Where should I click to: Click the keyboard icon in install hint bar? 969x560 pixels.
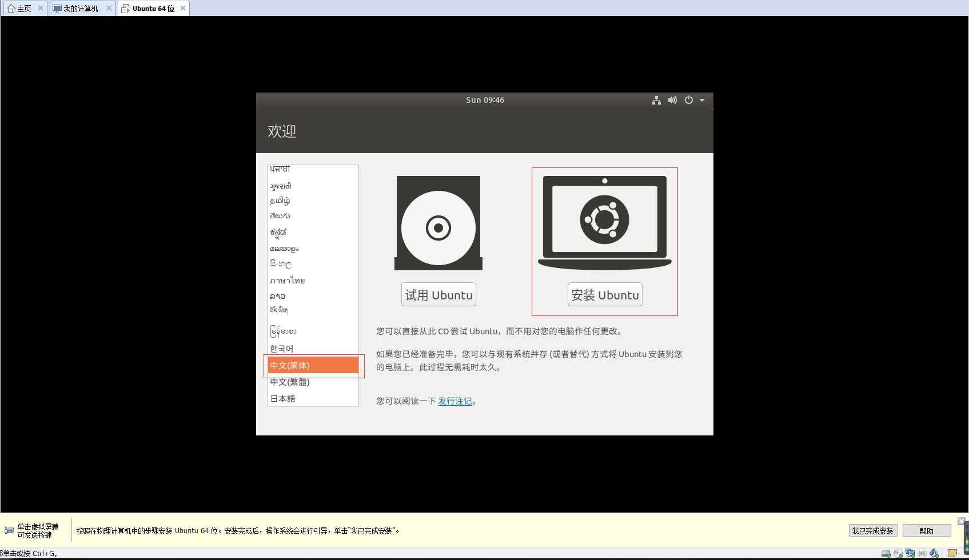[9, 530]
